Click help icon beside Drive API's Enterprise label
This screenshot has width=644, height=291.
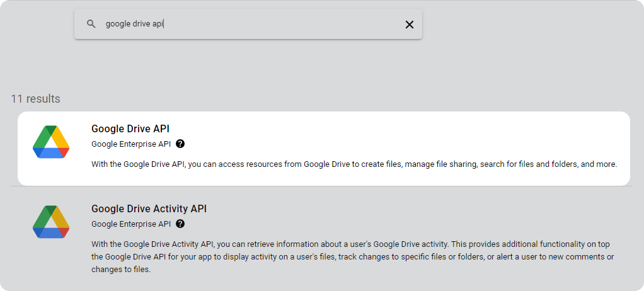click(180, 144)
